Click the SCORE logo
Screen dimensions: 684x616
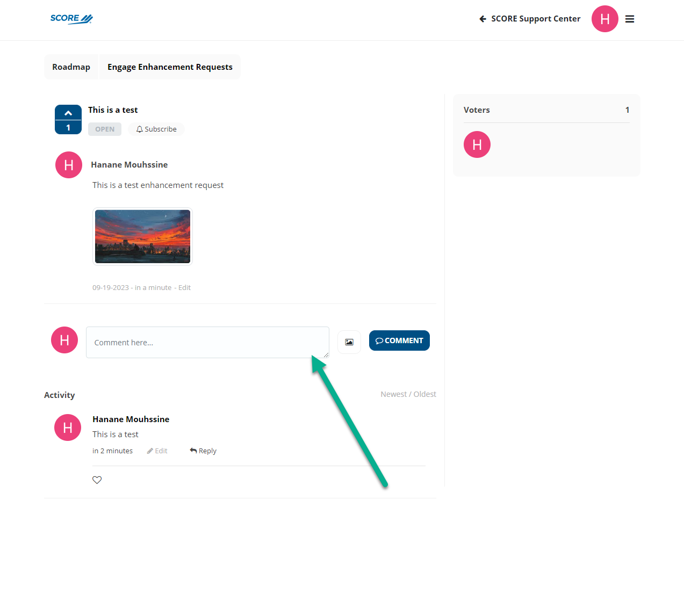pyautogui.click(x=71, y=19)
